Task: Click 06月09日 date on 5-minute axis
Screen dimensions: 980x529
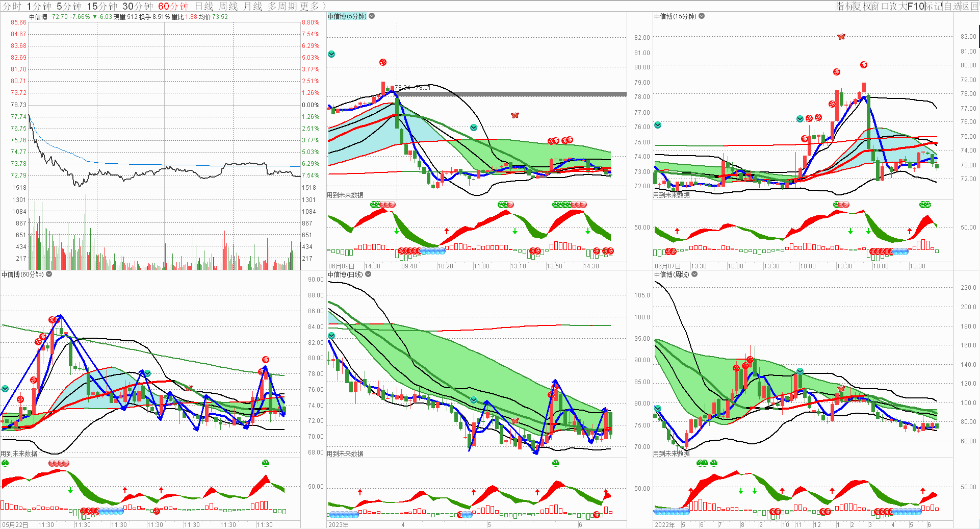Action: [x=342, y=266]
